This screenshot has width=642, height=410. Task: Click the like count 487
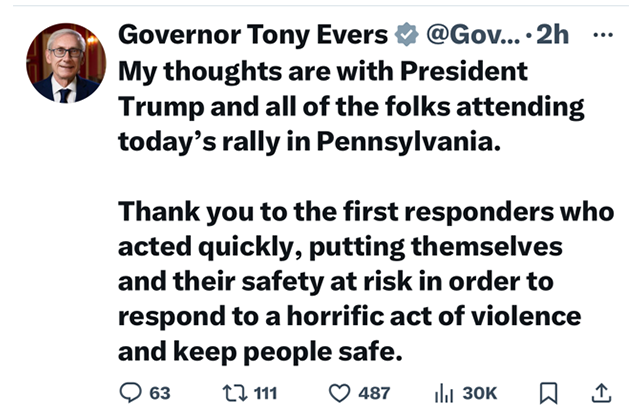(x=373, y=393)
